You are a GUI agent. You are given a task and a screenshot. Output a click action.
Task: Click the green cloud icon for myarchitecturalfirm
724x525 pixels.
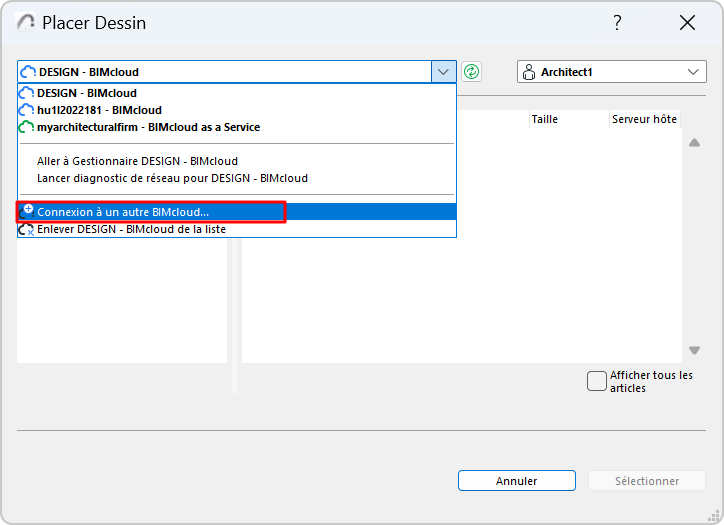[27, 127]
